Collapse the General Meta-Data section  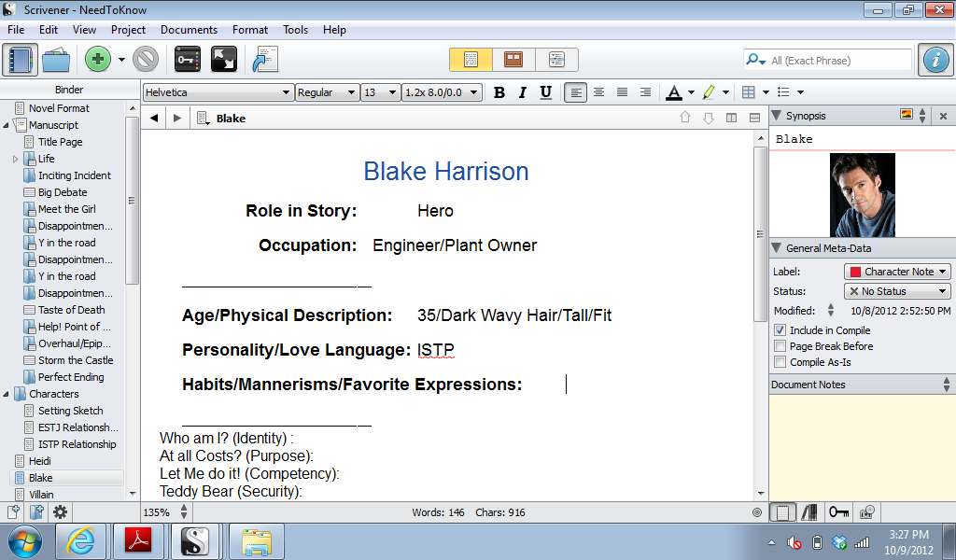point(776,248)
